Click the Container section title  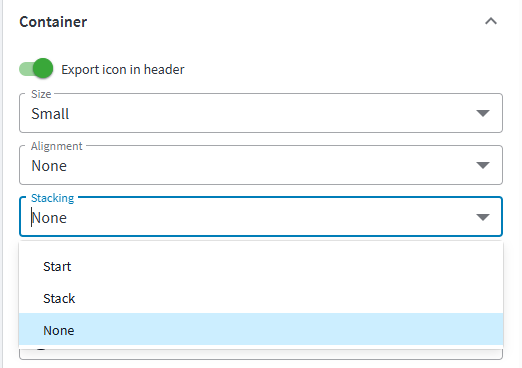tap(53, 22)
